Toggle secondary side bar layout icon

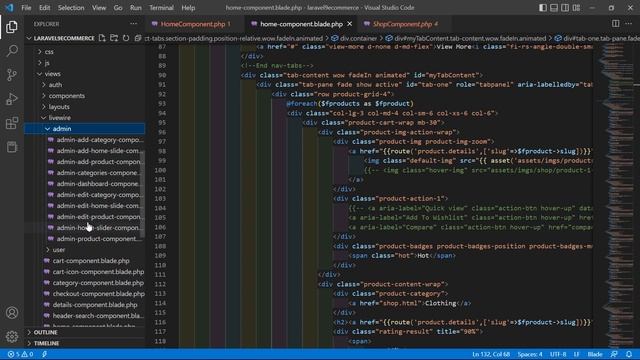point(565,7)
